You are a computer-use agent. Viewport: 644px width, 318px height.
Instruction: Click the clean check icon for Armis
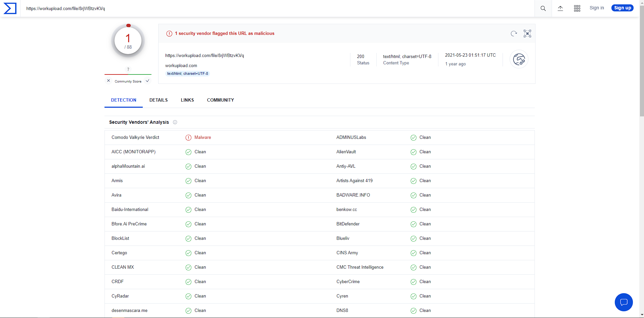188,181
